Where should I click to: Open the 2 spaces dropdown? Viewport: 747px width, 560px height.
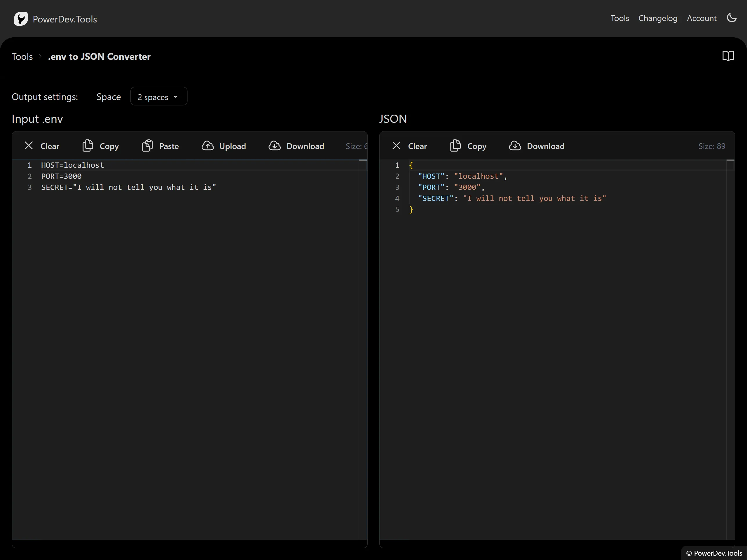click(158, 97)
